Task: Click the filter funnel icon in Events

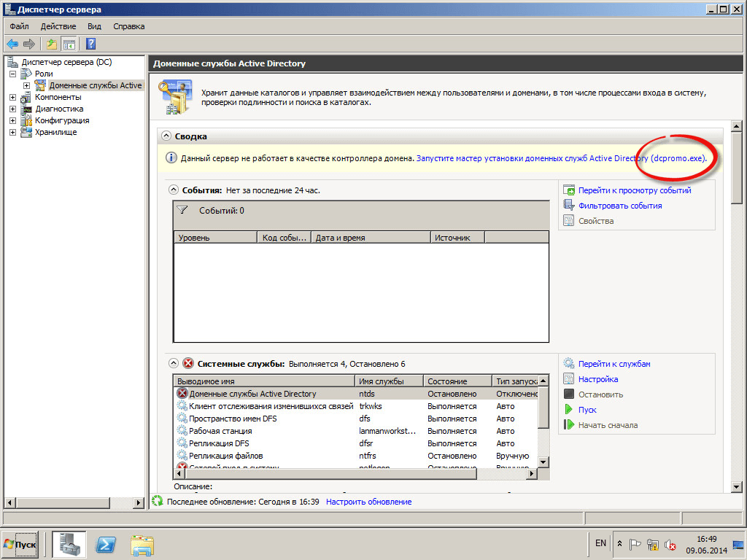Action: click(182, 210)
